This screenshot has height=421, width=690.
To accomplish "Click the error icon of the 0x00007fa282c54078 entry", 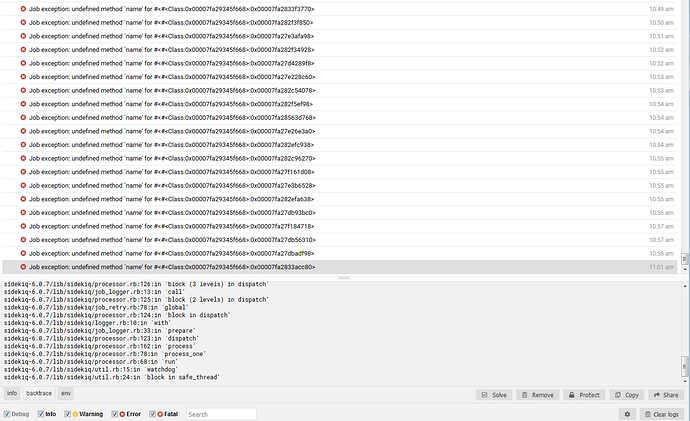I will click(23, 91).
